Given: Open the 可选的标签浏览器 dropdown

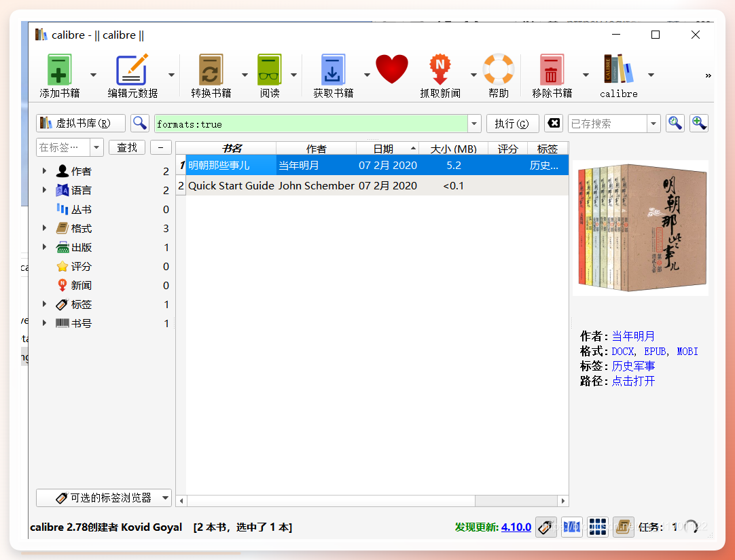Looking at the screenshot, I should [x=104, y=498].
